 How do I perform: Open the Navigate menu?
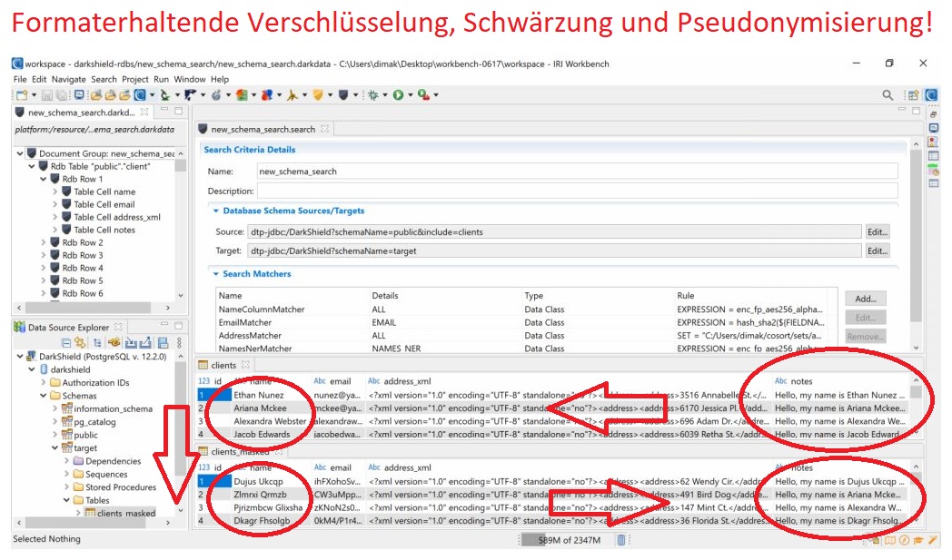click(x=68, y=79)
